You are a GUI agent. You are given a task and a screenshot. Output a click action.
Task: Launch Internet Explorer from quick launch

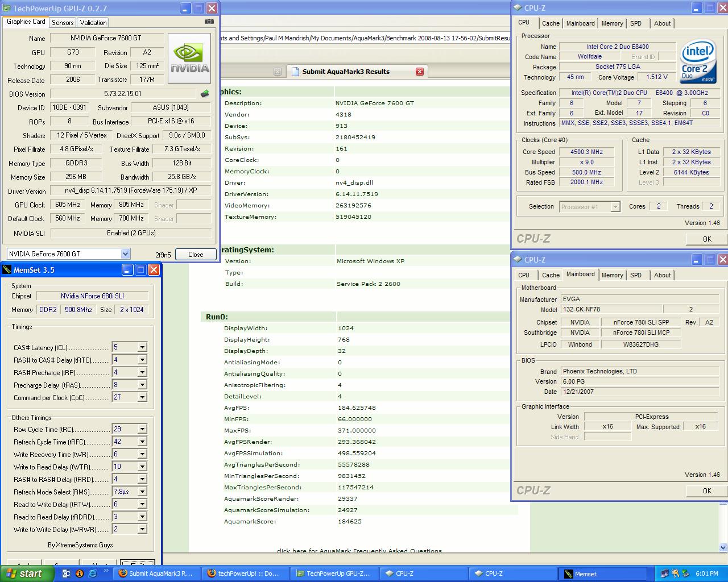[x=93, y=573]
